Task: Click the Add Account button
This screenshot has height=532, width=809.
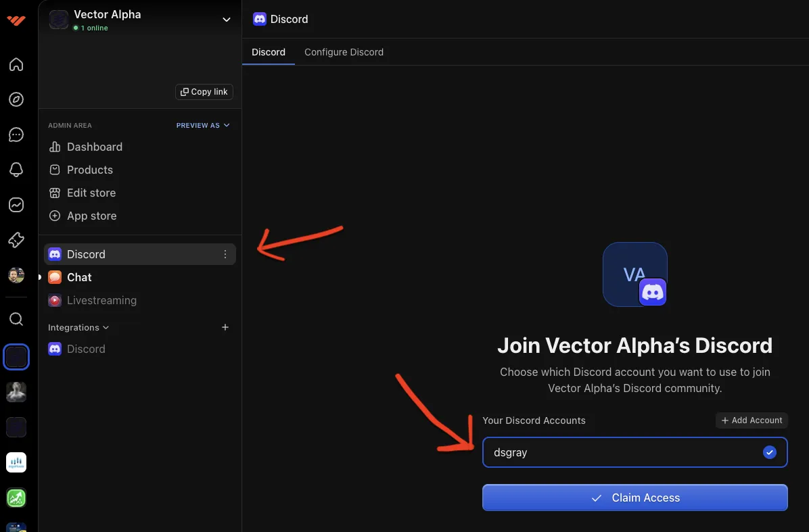Action: 752,420
